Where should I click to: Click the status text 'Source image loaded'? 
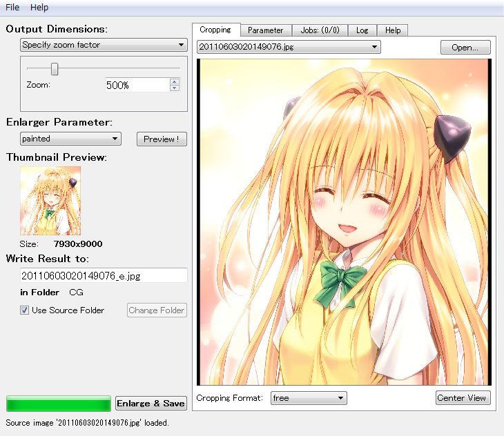[87, 422]
